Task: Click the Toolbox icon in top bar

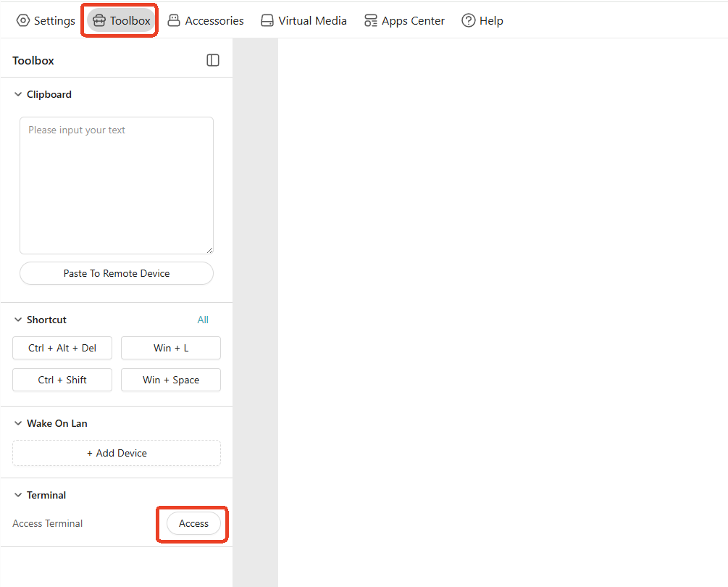Action: click(x=99, y=20)
